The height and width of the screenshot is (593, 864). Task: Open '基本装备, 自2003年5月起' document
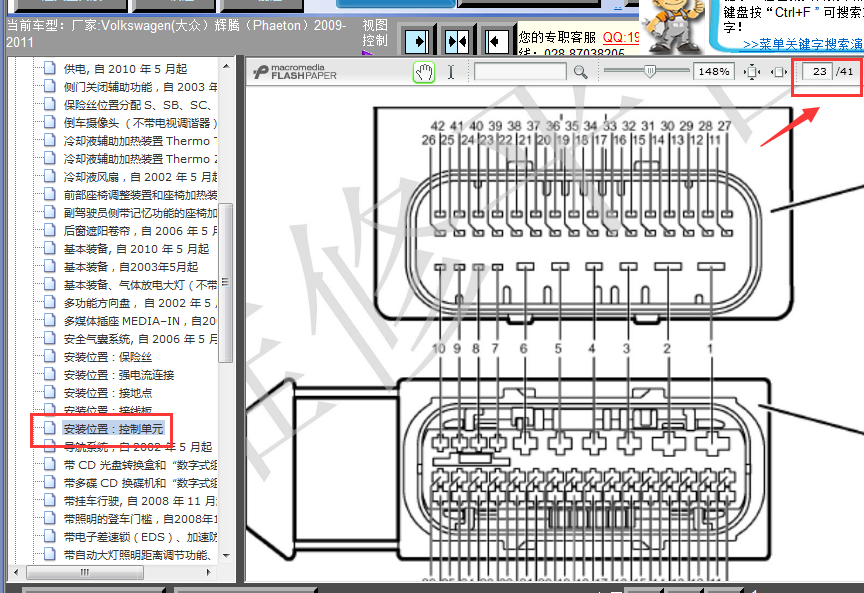tap(131, 267)
